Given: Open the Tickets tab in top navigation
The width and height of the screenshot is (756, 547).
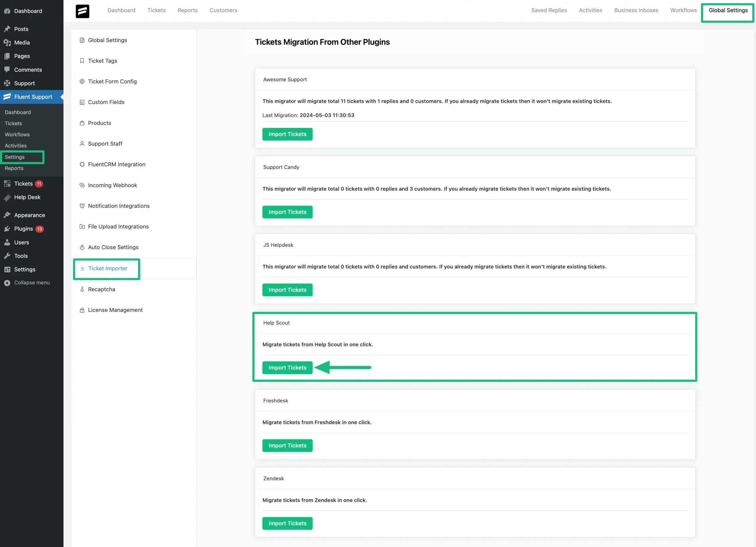Looking at the screenshot, I should tap(156, 10).
